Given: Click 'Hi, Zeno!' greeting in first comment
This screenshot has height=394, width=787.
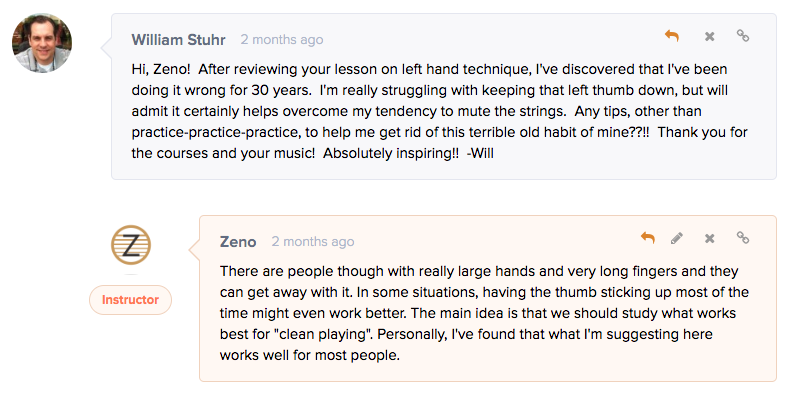Looking at the screenshot, I should pyautogui.click(x=161, y=69).
